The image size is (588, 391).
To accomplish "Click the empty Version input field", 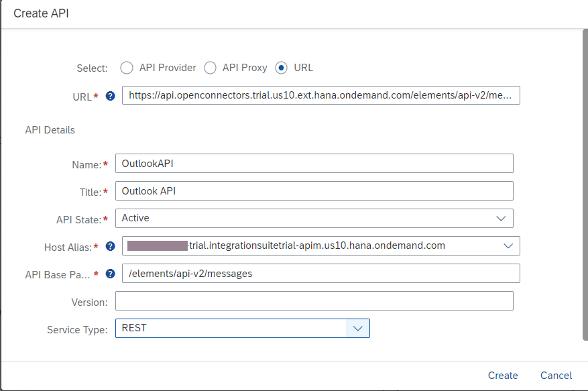I will [x=314, y=300].
